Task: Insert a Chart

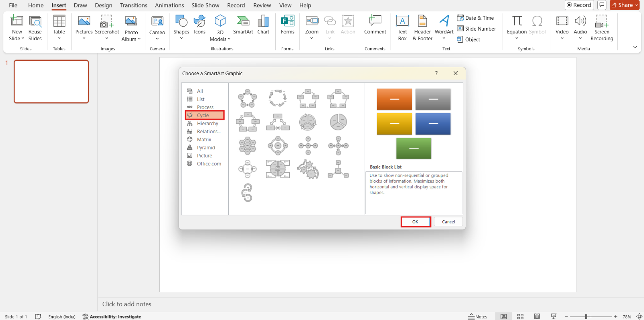Action: coord(263,25)
